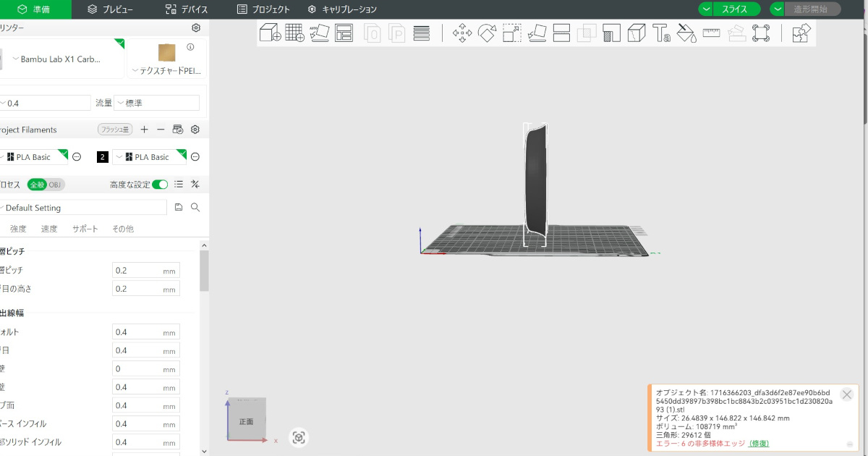The height and width of the screenshot is (456, 868).
Task: Select the Rotate tool
Action: [x=487, y=33]
